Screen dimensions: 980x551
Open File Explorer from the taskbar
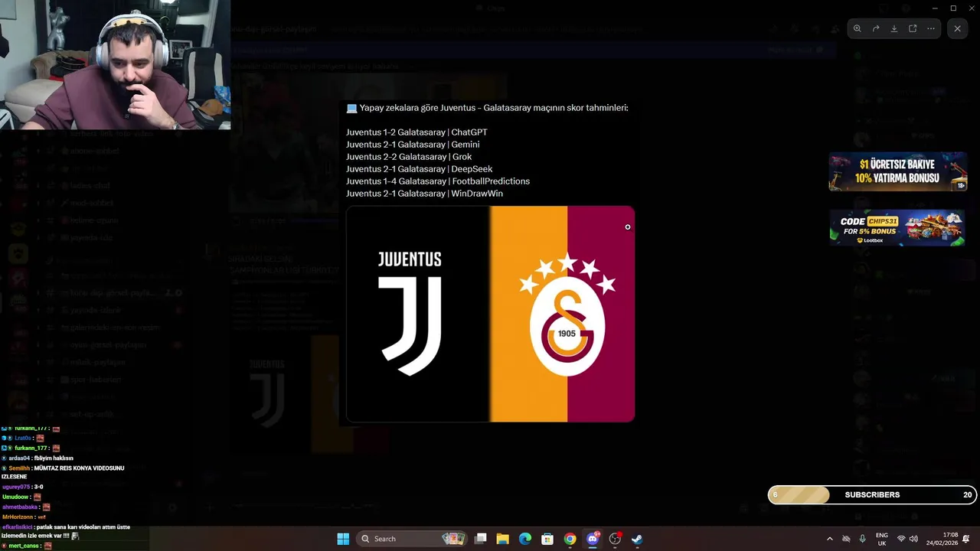pyautogui.click(x=502, y=539)
